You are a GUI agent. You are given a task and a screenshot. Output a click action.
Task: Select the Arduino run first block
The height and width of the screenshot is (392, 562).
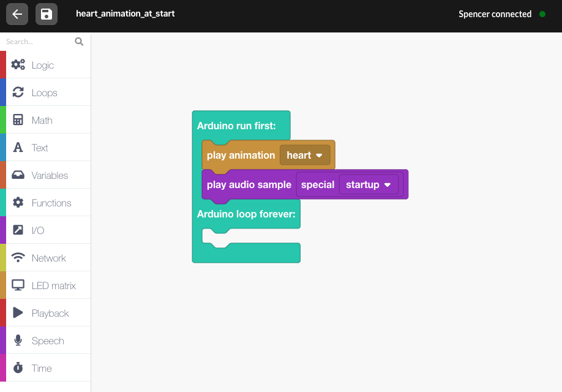click(236, 126)
